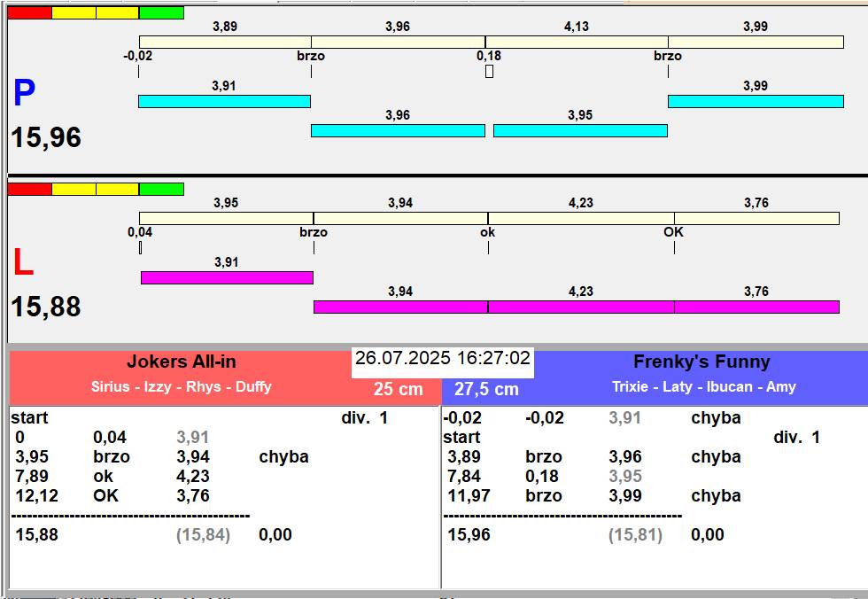Screen dimensions: 868x599
Task: Click lane L beige segment labeled 4,23
Action: click(581, 218)
